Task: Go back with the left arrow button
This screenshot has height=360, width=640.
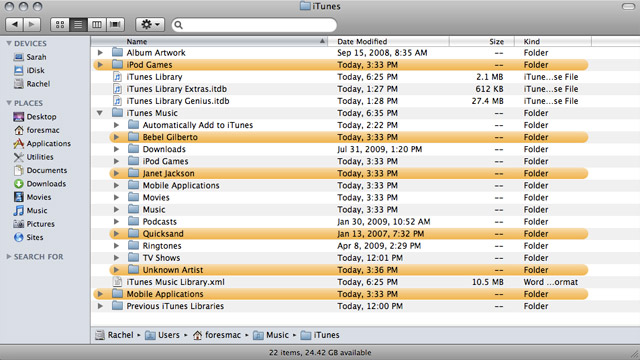Action: point(15,24)
